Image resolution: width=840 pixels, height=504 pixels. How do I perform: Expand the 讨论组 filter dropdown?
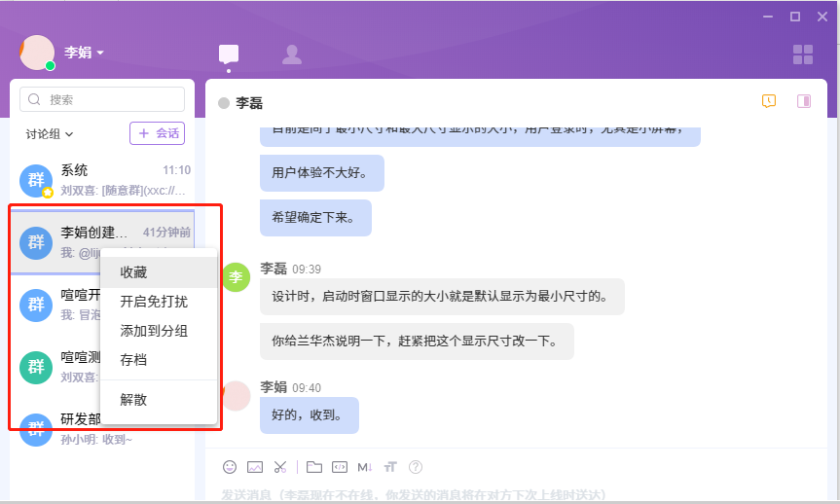tap(50, 134)
